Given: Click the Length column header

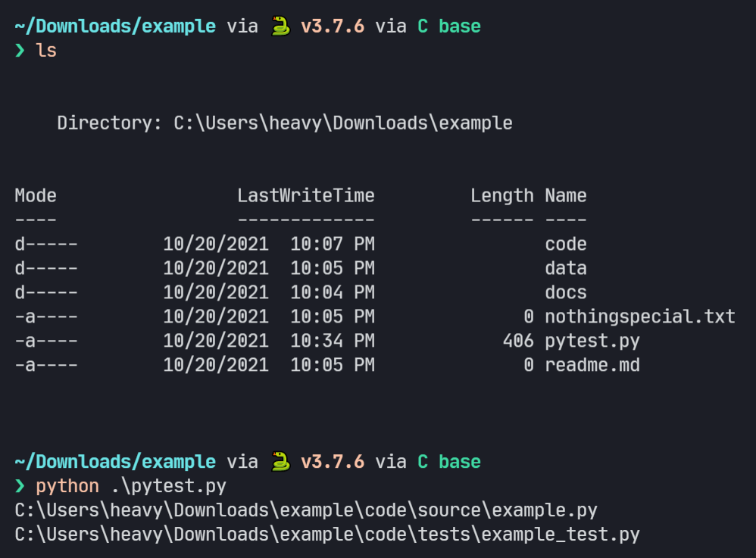Looking at the screenshot, I should tap(502, 196).
